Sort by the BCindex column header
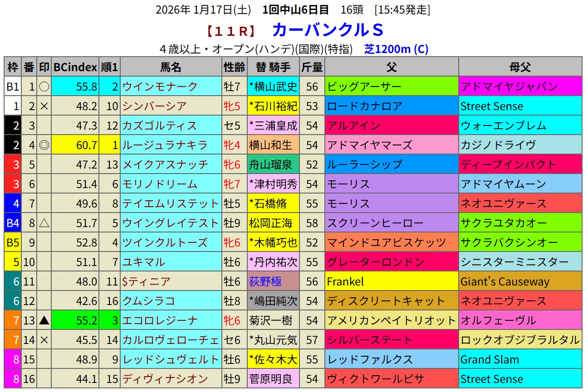This screenshot has height=392, width=588. tap(75, 67)
